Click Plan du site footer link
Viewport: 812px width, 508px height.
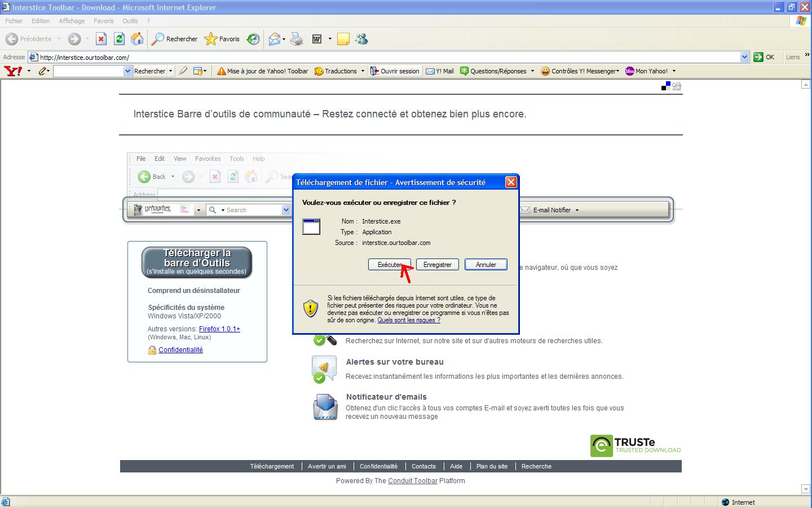point(492,466)
